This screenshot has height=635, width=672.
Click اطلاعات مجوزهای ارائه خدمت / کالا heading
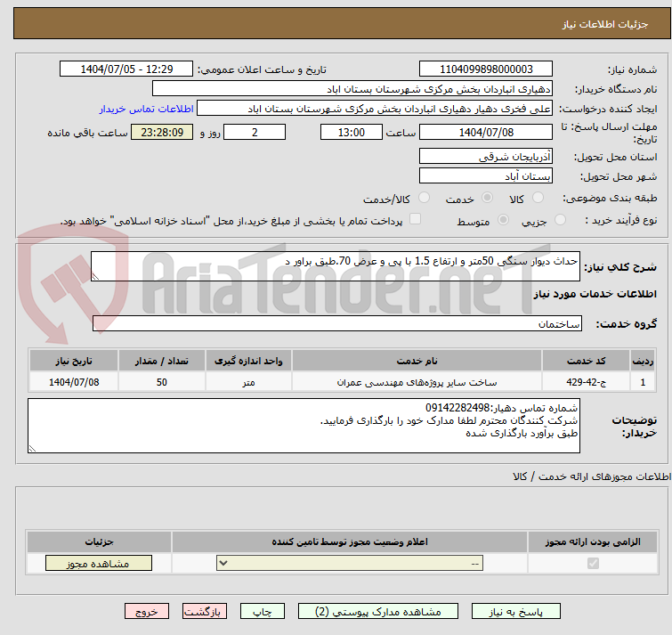click(592, 476)
